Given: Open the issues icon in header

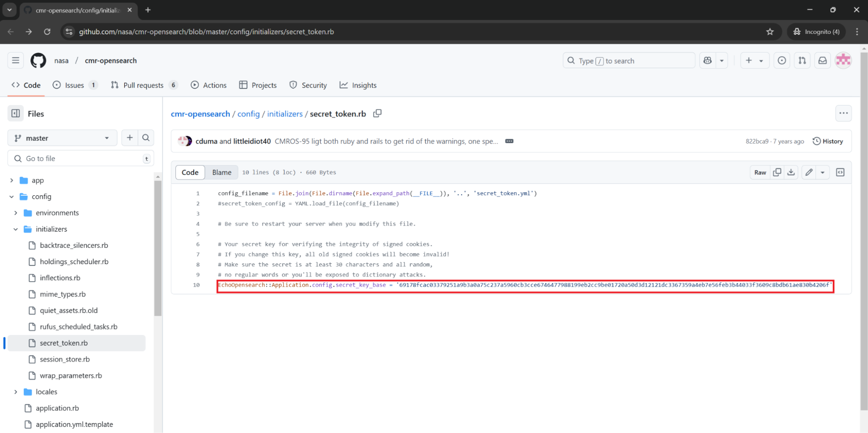Looking at the screenshot, I should pyautogui.click(x=782, y=61).
